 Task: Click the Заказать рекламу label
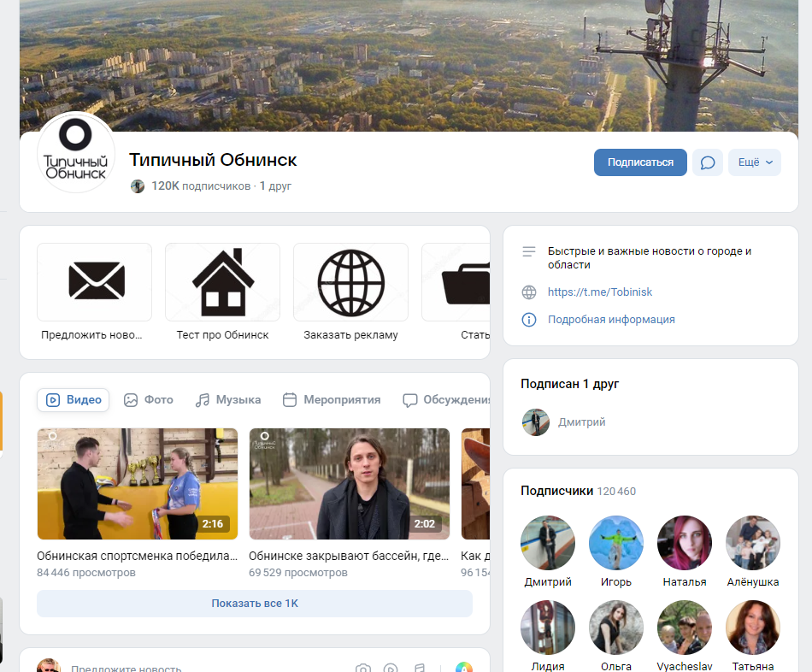350,335
